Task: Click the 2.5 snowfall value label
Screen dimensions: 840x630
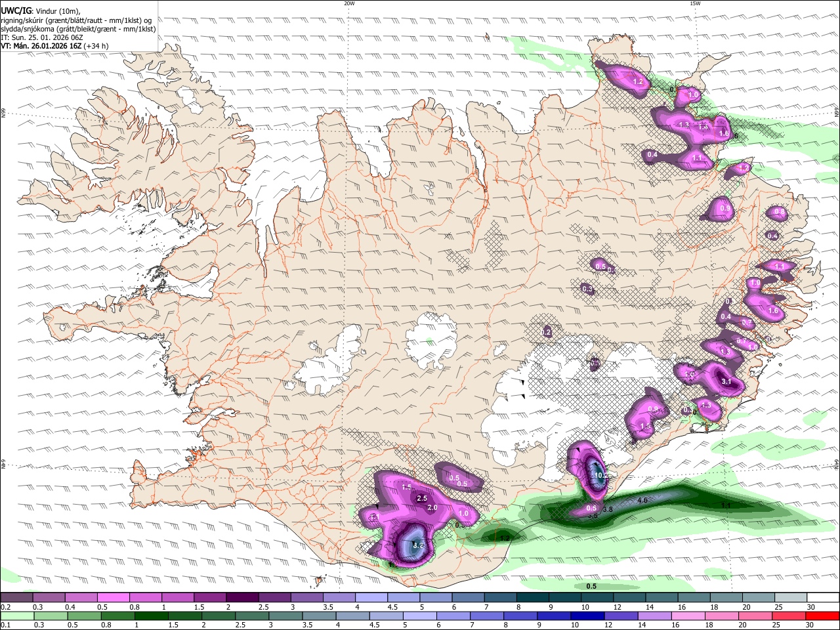Action: coord(422,499)
